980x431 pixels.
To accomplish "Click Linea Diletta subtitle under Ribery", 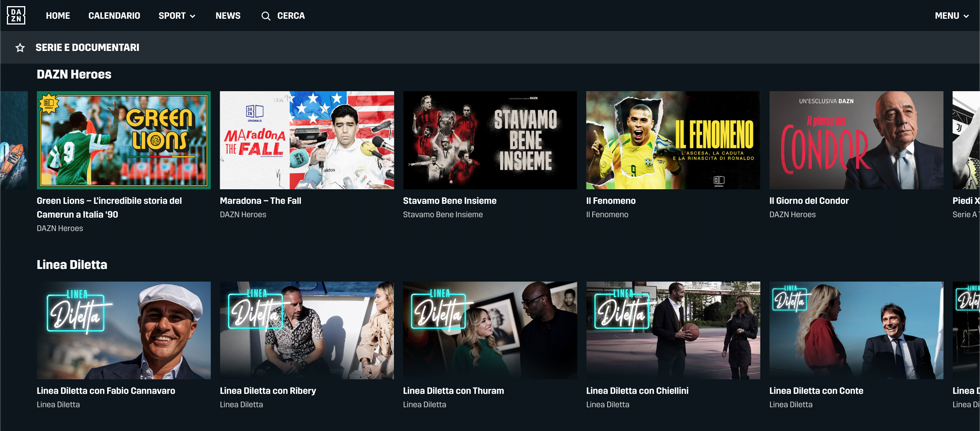I will pos(241,405).
